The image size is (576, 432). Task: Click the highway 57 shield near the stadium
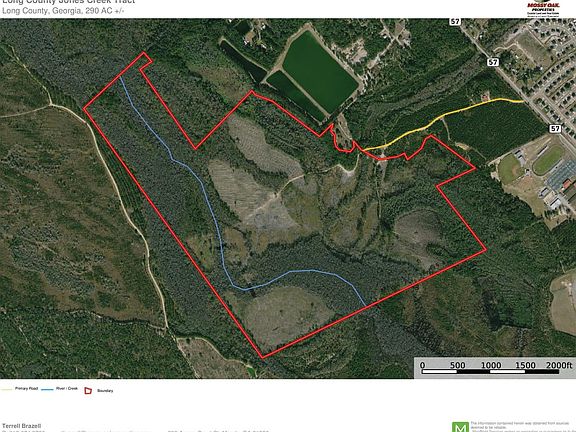[x=555, y=129]
